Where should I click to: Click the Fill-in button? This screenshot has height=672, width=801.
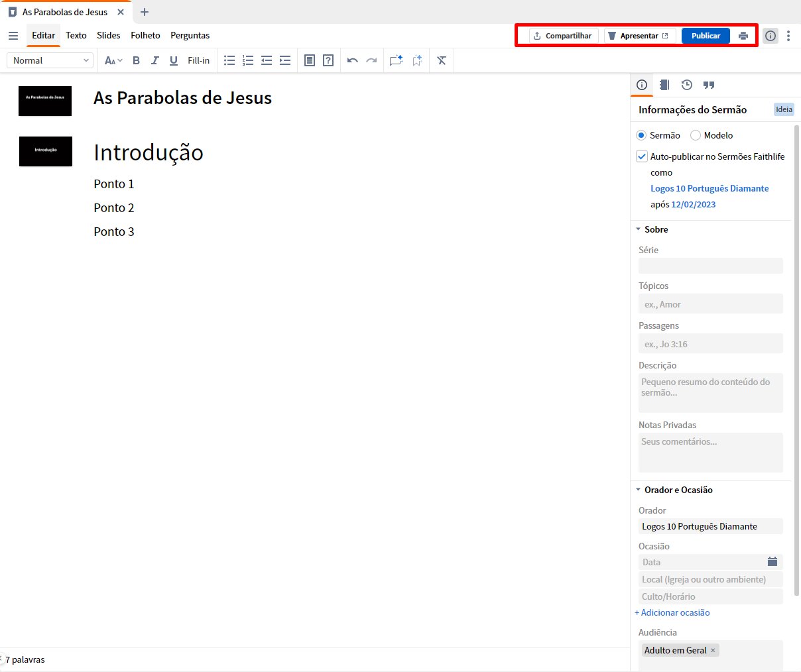(x=198, y=60)
